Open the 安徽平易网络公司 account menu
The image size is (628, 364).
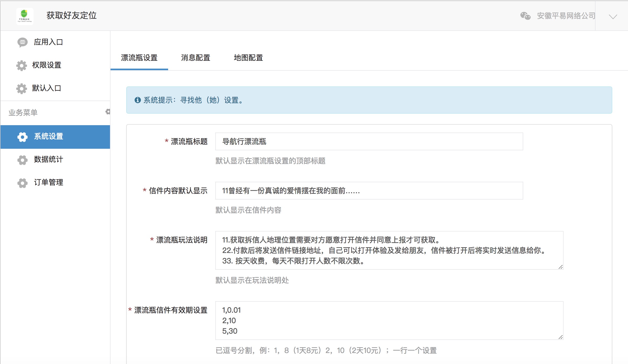click(x=566, y=16)
